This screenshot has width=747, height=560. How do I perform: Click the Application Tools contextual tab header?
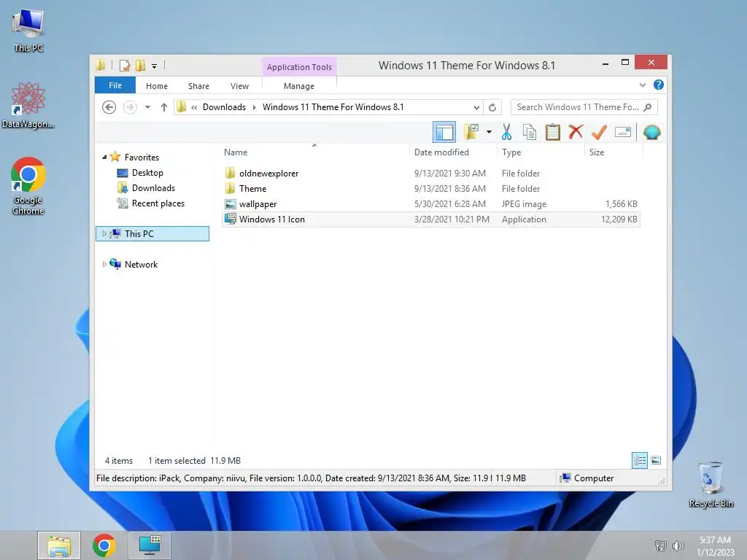(x=299, y=67)
